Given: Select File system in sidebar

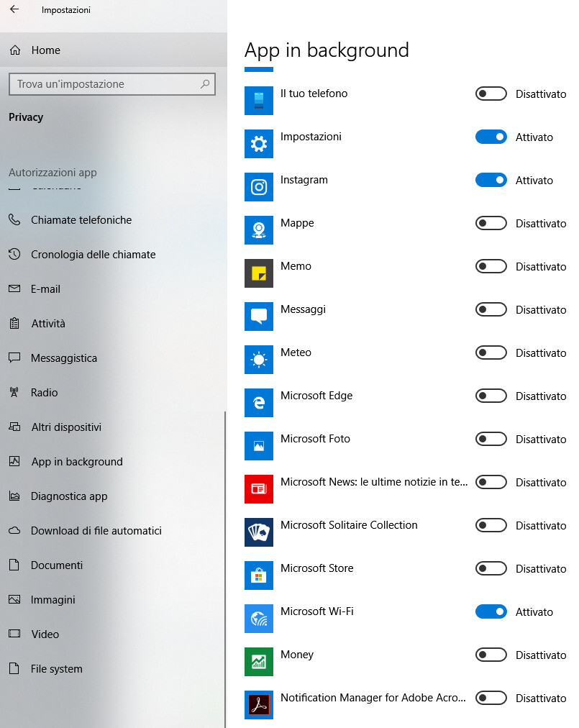Looking at the screenshot, I should [x=114, y=668].
